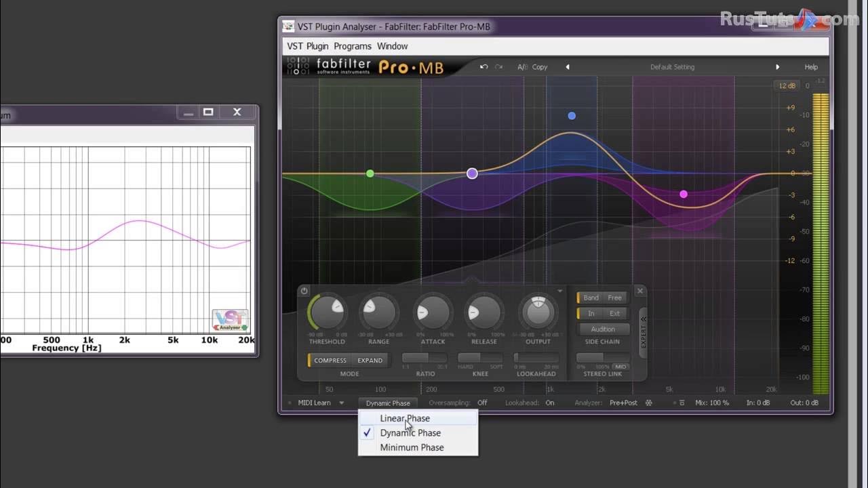
Task: Toggle the band bypass power icon
Action: [304, 291]
